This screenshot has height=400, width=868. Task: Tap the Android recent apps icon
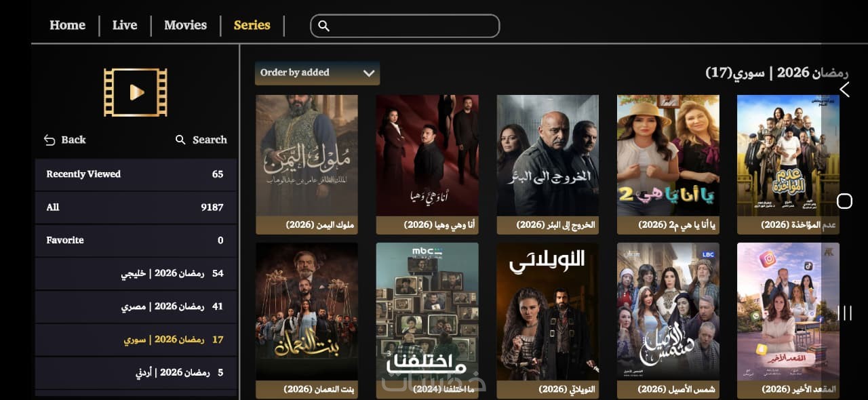(844, 313)
